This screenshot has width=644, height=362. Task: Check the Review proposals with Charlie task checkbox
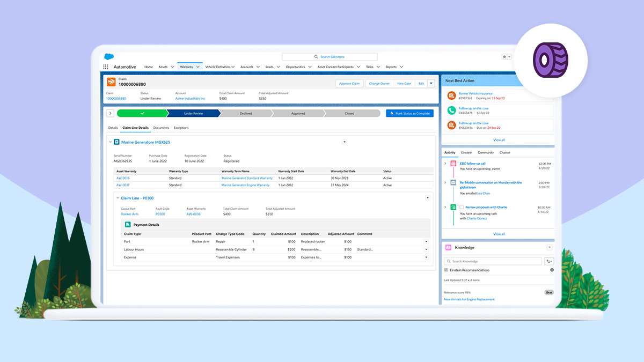click(x=462, y=208)
